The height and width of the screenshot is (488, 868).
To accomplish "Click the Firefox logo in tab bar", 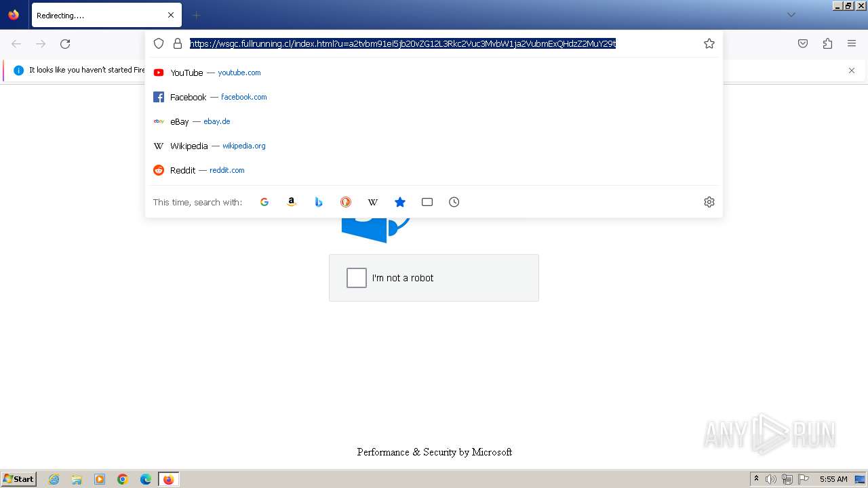I will point(14,15).
